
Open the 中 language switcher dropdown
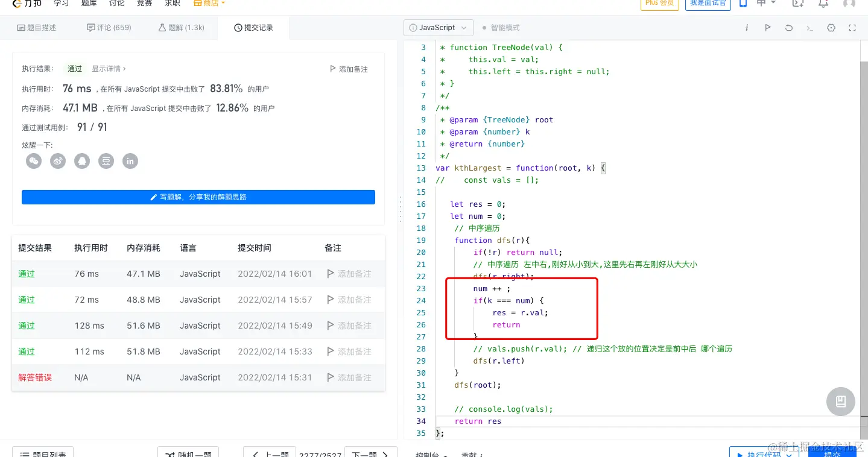766,4
